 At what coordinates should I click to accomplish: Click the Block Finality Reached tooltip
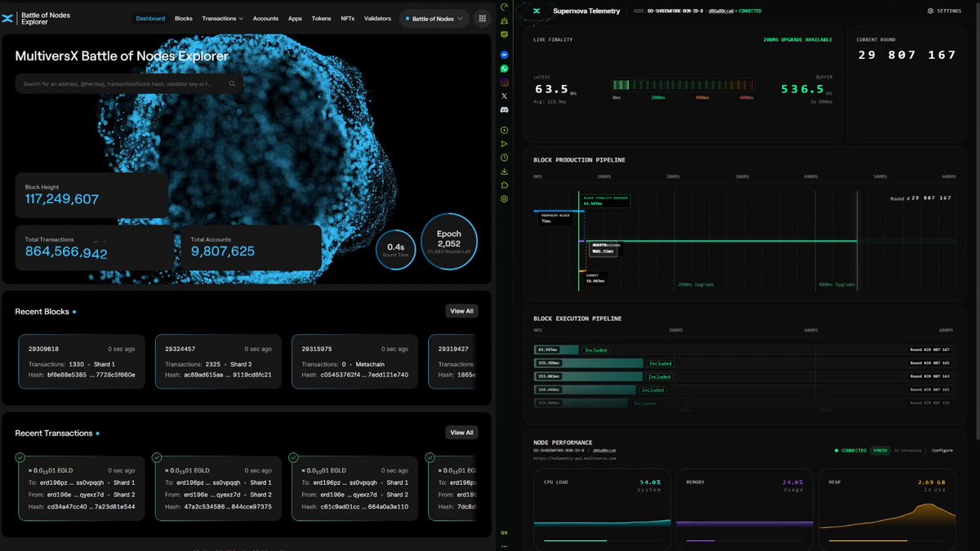point(605,201)
